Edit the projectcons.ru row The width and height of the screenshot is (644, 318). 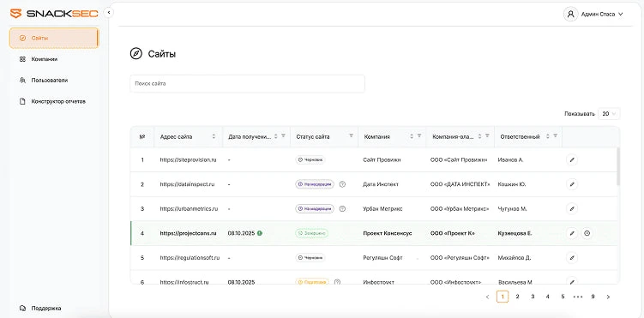coord(572,233)
